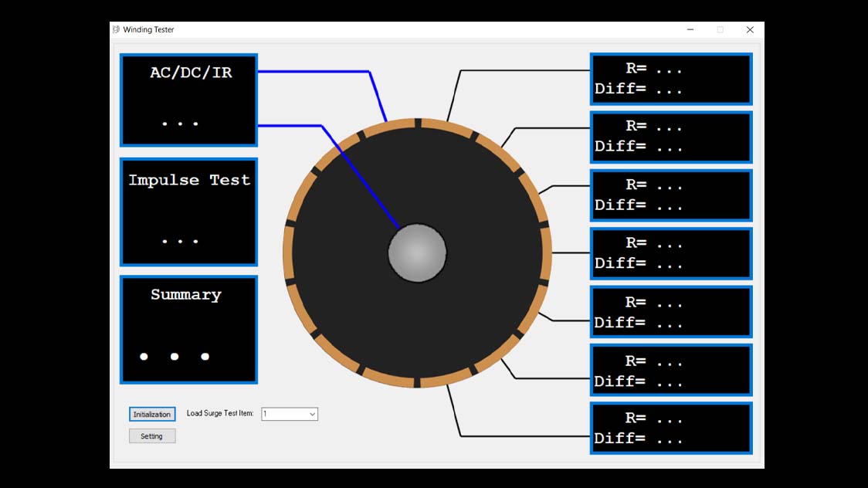
Task: Click the first R/Diff reading panel at top
Action: pyautogui.click(x=670, y=79)
